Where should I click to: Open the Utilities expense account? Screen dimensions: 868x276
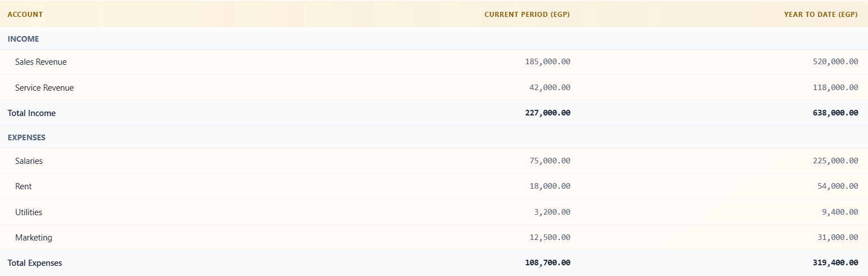[29, 212]
